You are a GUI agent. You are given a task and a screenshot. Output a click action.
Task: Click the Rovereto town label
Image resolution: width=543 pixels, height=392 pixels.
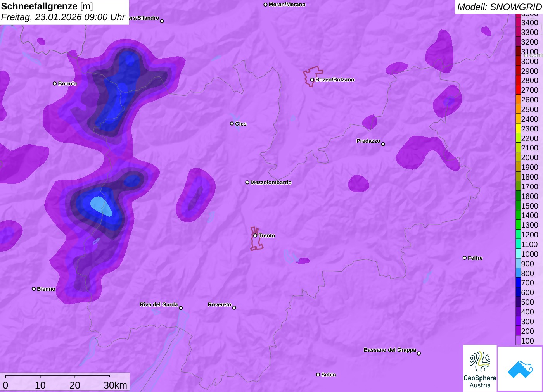click(x=220, y=305)
